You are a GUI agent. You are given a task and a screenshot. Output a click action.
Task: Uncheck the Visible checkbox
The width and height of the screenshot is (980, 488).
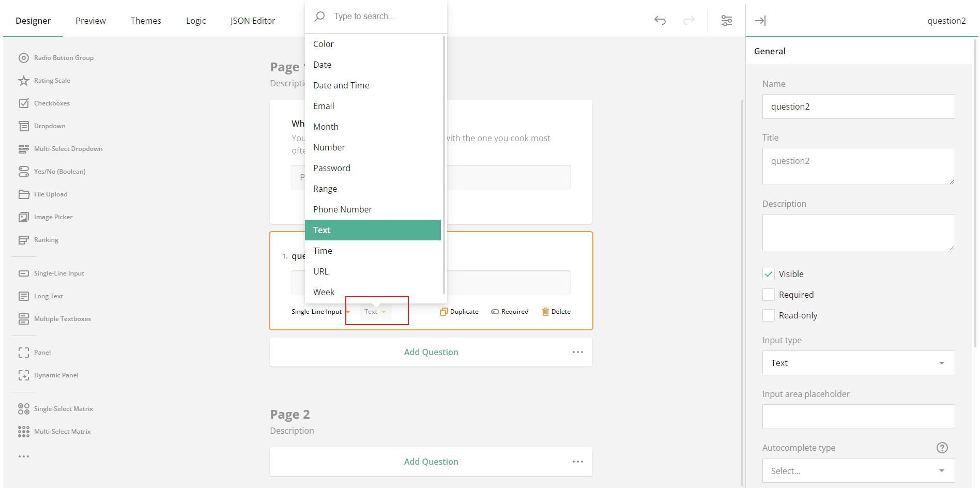pos(768,273)
